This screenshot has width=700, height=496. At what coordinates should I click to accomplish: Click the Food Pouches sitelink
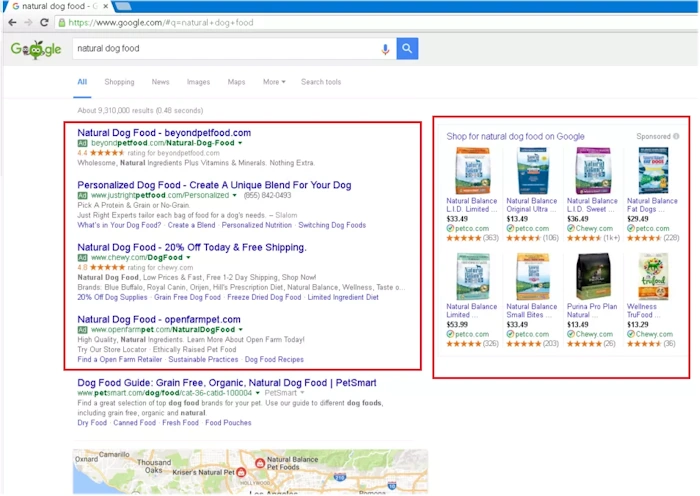click(228, 423)
